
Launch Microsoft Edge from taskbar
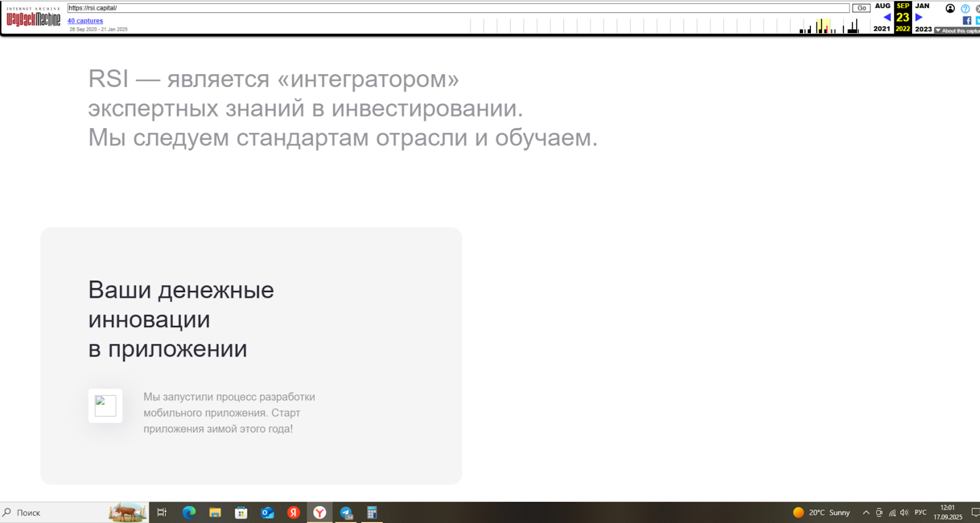coord(189,513)
